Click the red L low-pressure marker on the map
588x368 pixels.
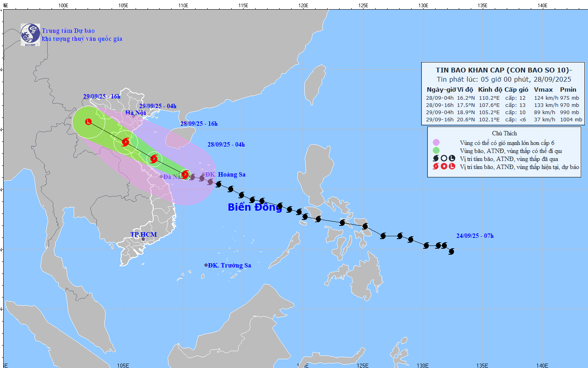click(x=88, y=122)
